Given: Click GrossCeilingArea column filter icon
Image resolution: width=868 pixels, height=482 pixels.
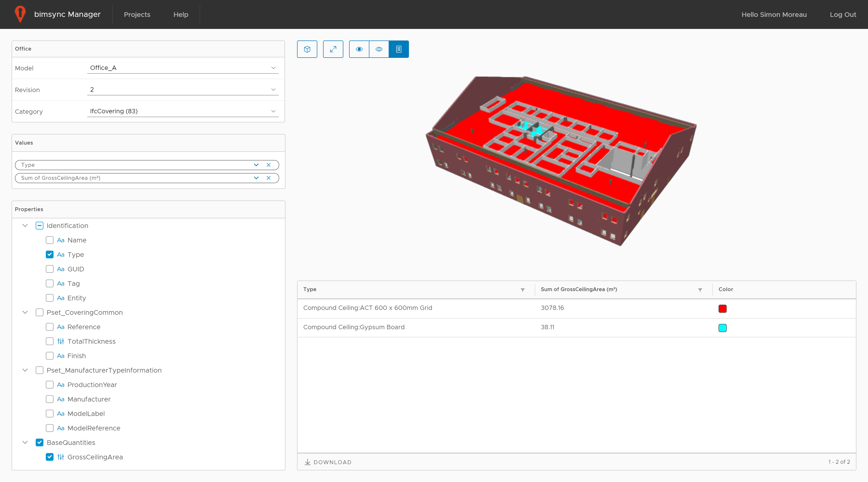Looking at the screenshot, I should 700,290.
